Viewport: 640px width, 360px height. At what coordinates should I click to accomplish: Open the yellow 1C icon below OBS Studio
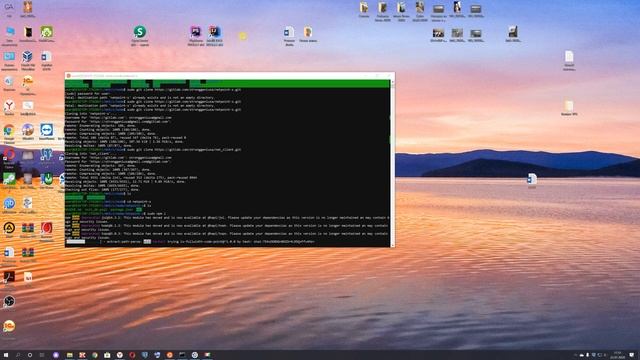9,326
